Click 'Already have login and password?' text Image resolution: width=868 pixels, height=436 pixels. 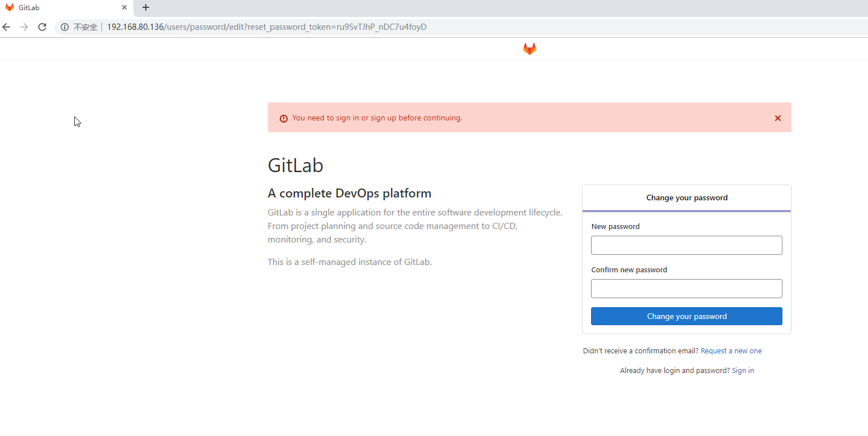[x=675, y=371]
